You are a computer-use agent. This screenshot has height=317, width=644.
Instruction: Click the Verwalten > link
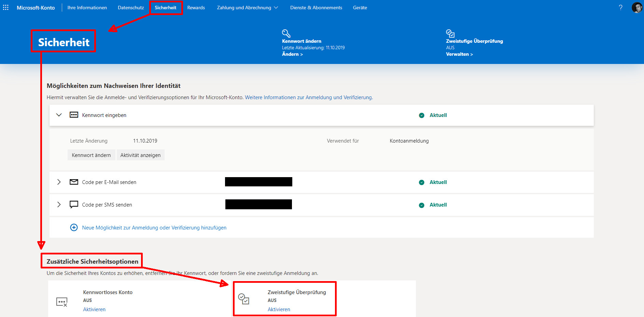[459, 54]
